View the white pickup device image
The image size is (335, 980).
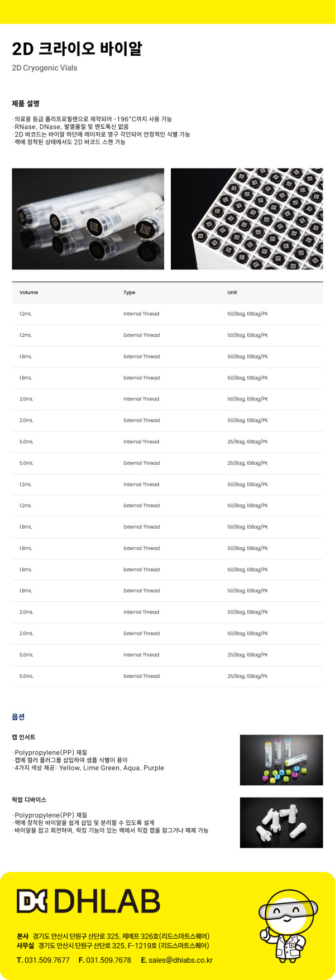tap(281, 822)
